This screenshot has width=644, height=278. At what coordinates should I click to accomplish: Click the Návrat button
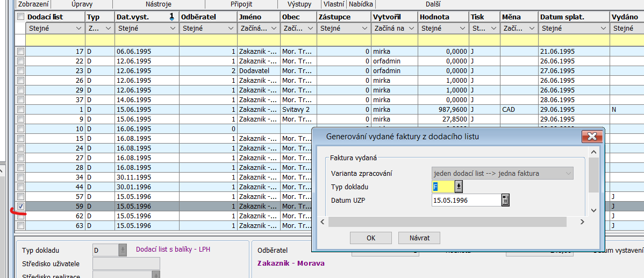tap(419, 238)
